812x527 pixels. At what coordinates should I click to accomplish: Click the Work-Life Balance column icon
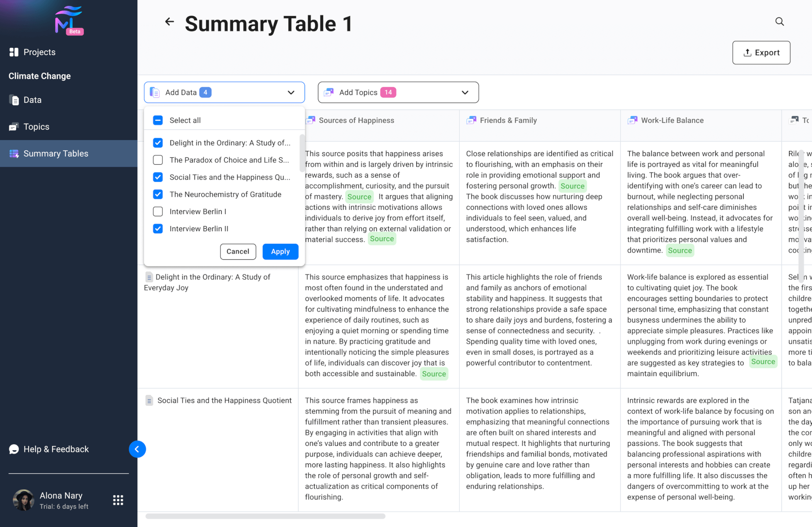pos(633,120)
